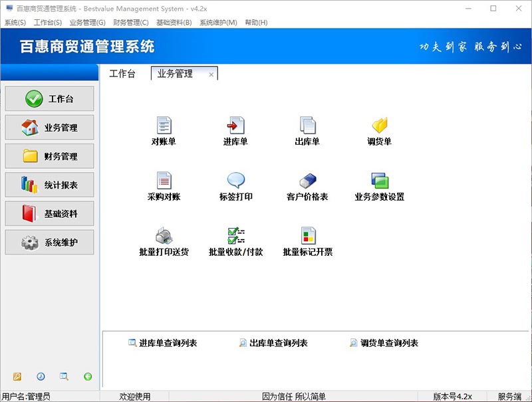
Task: Click the blue clock icon in sidebar
Action: pyautogui.click(x=41, y=377)
